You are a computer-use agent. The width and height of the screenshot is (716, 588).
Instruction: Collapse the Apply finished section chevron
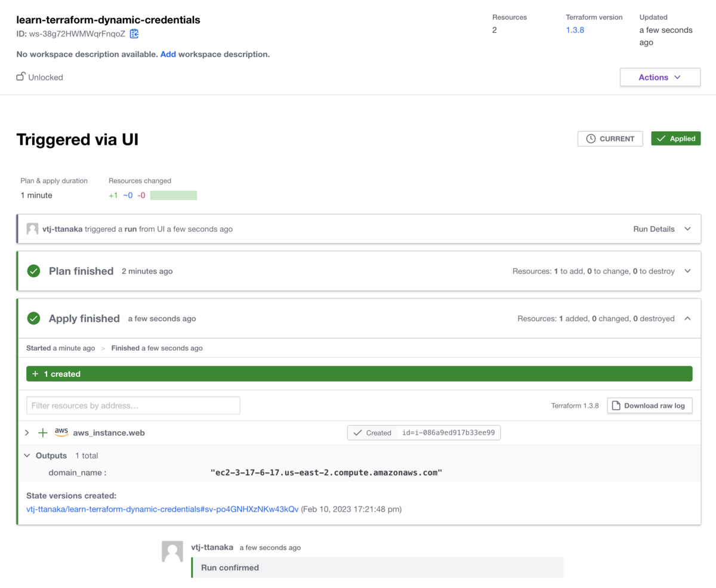tap(687, 318)
